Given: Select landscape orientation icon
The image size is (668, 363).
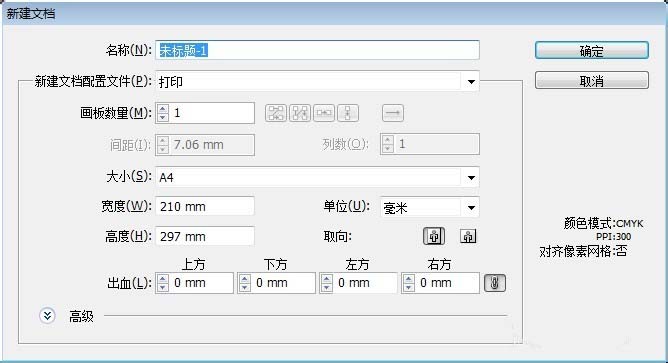Looking at the screenshot, I should [468, 236].
